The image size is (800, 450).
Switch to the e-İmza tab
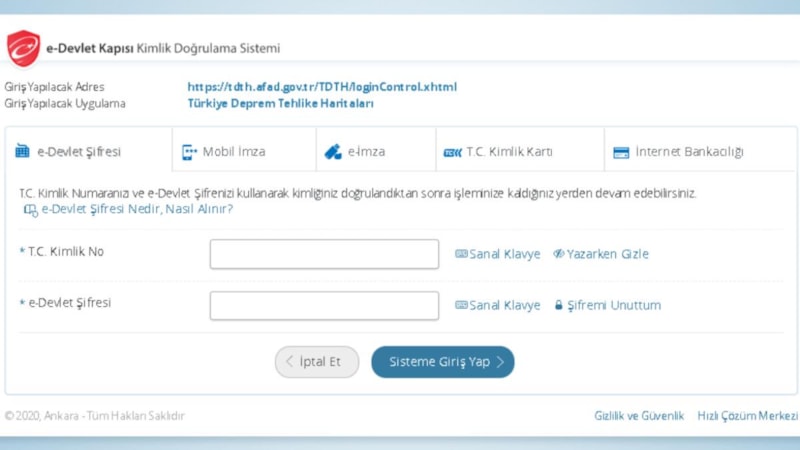click(366, 152)
